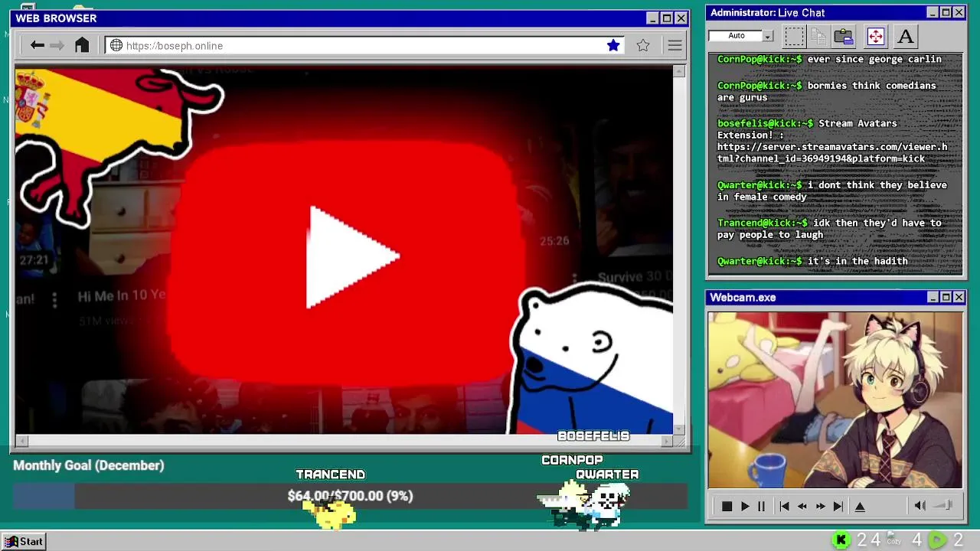Open the browser home page icon
980x551 pixels.
(x=82, y=45)
